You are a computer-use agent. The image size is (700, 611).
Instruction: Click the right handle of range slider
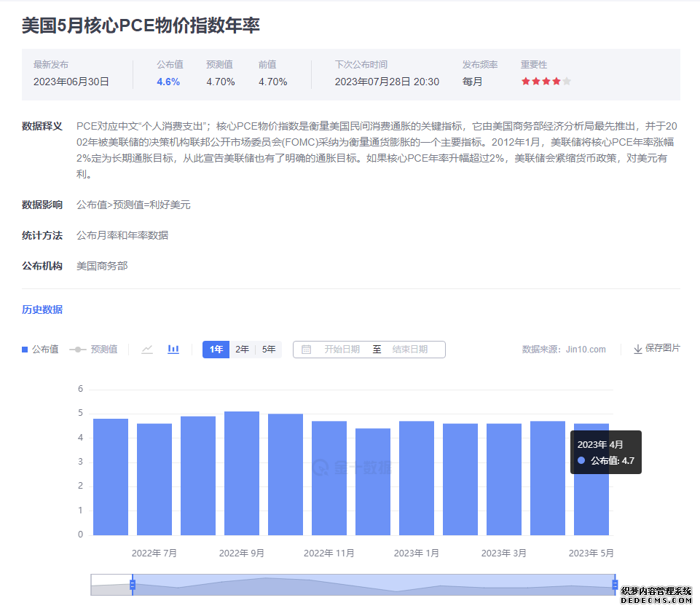[615, 585]
